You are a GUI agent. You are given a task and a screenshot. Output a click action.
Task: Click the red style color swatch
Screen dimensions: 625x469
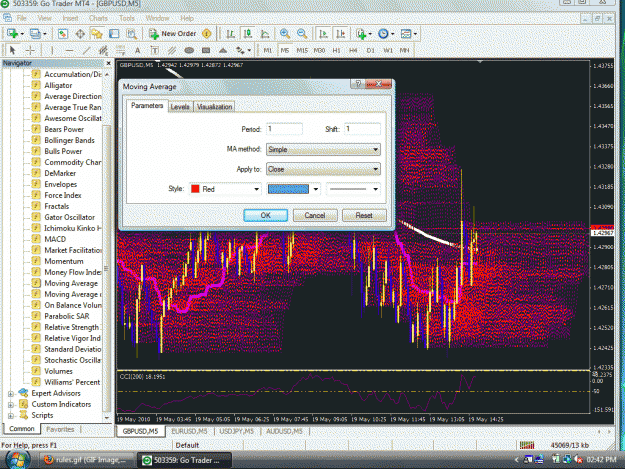point(195,189)
